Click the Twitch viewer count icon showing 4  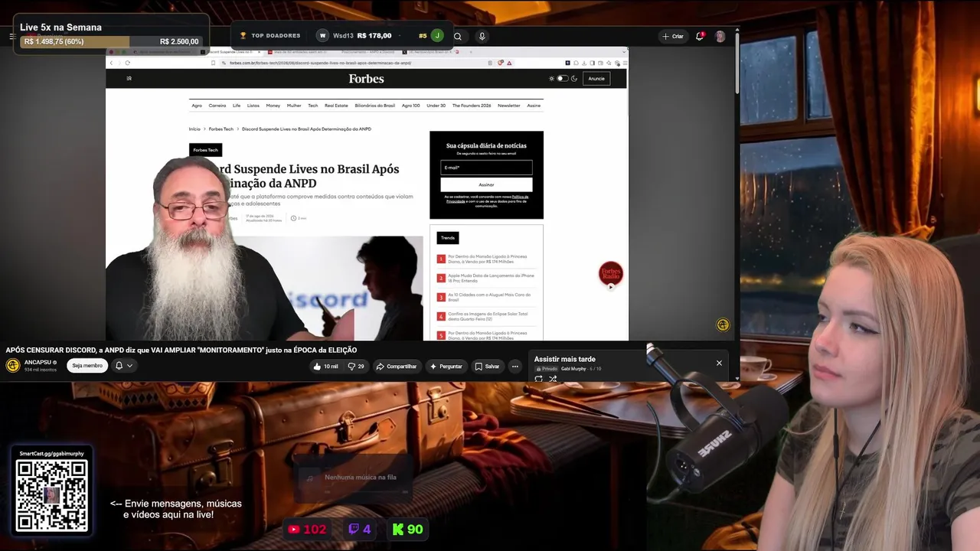(x=354, y=529)
